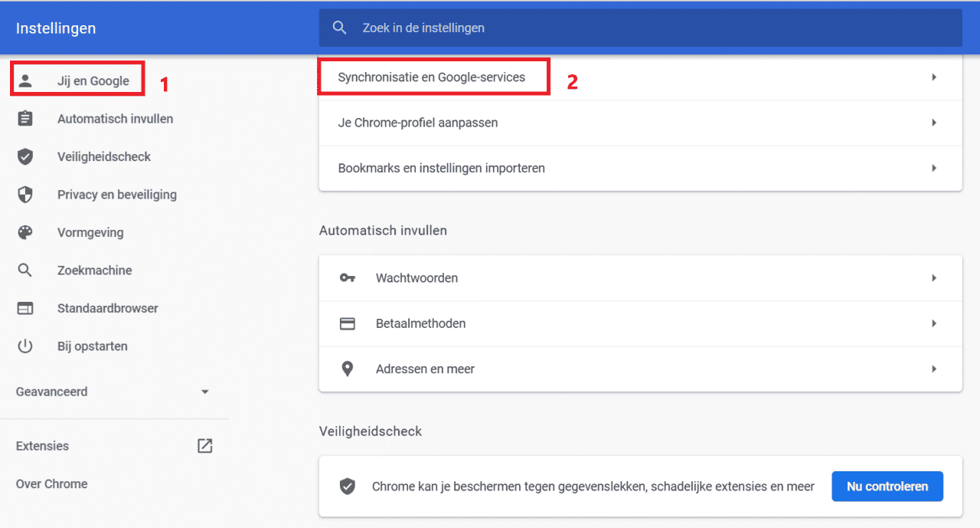Open Wachtwoorden via its right arrow
Screen dimensions: 980x528
tap(934, 278)
